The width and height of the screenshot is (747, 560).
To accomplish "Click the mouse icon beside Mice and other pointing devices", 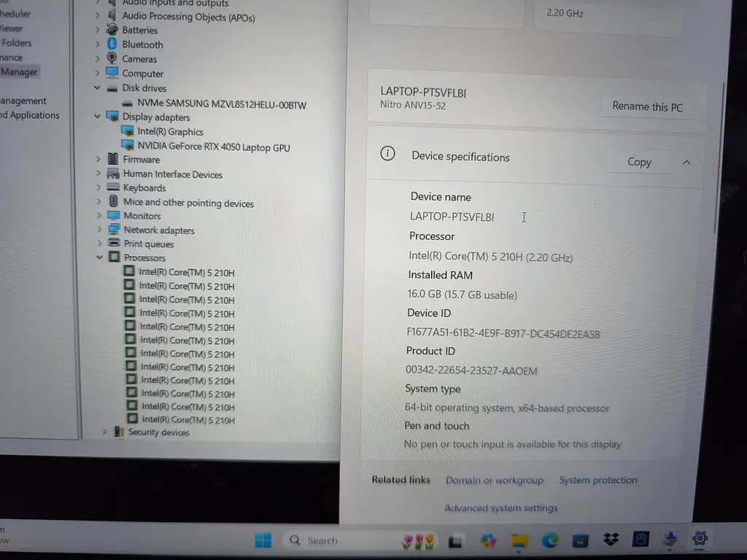I will point(113,201).
